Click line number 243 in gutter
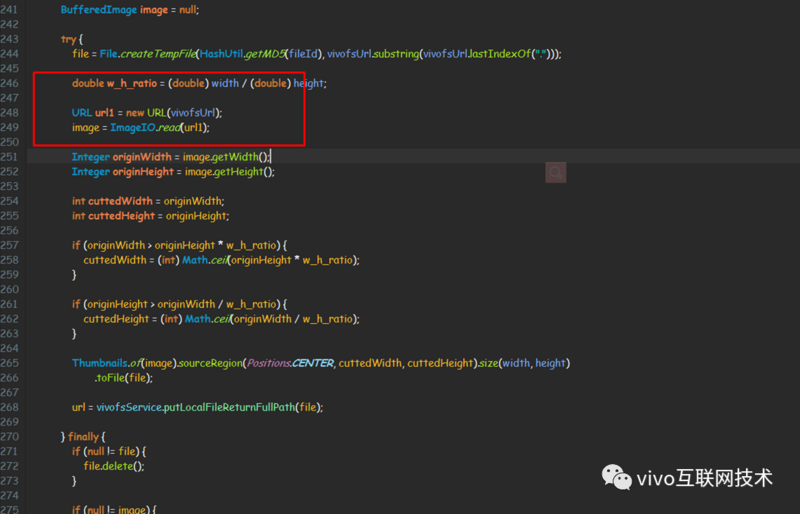 click(x=9, y=39)
